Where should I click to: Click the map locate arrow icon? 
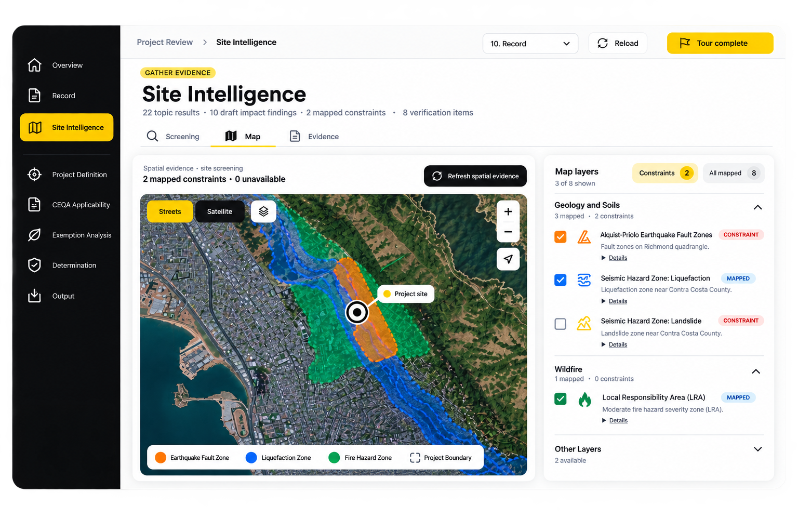[x=508, y=259]
